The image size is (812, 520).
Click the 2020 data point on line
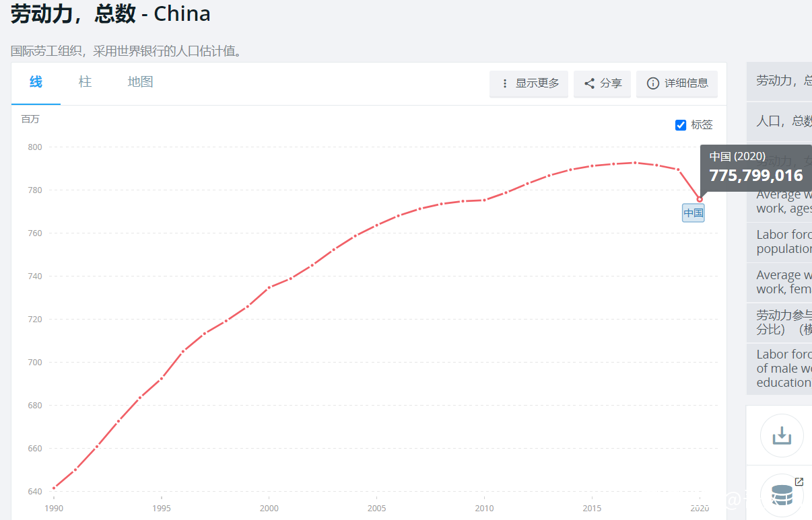(x=700, y=199)
